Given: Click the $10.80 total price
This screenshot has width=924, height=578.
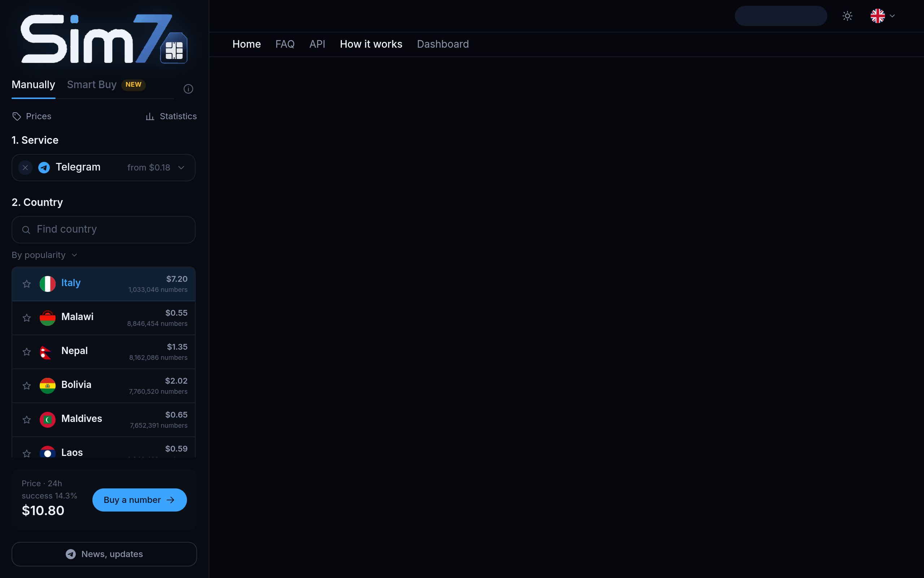Looking at the screenshot, I should 43,511.
